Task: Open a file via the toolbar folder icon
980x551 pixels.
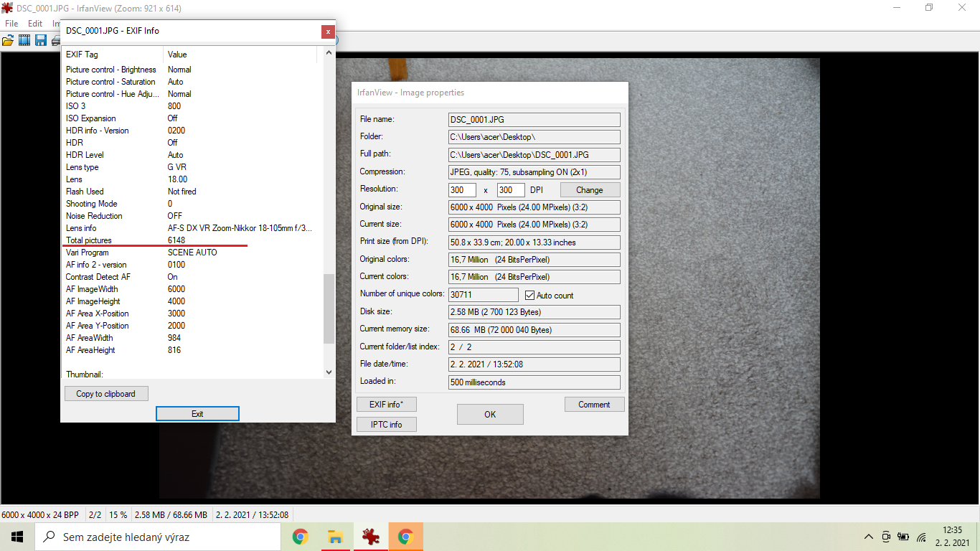Action: click(8, 40)
